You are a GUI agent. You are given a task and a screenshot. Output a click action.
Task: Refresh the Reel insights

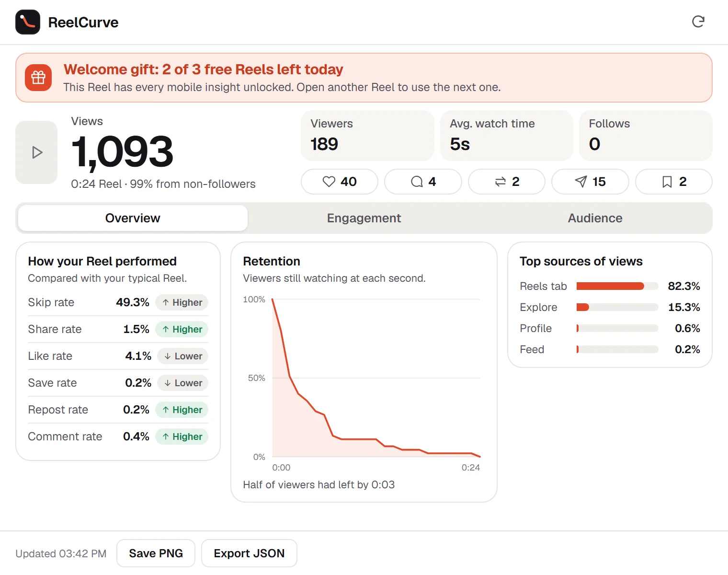[x=698, y=22]
